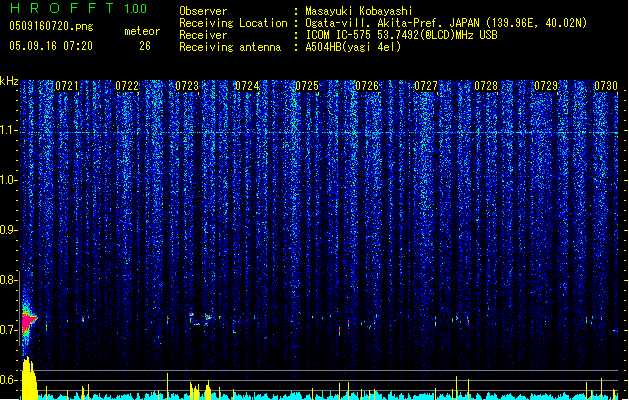
Task: Click the 0.9 frequency axis label
Action: pos(9,230)
